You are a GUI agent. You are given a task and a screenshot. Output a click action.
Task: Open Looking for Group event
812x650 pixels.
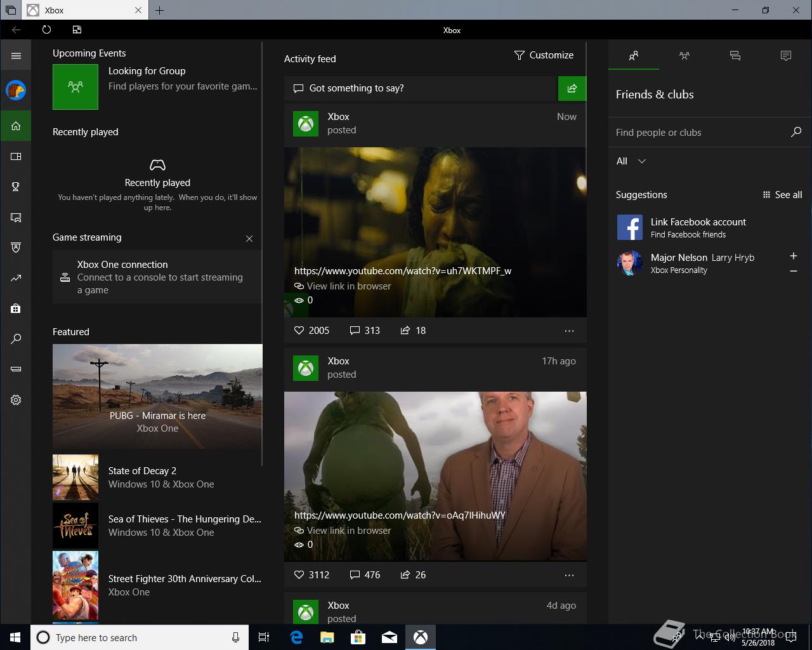tap(156, 87)
